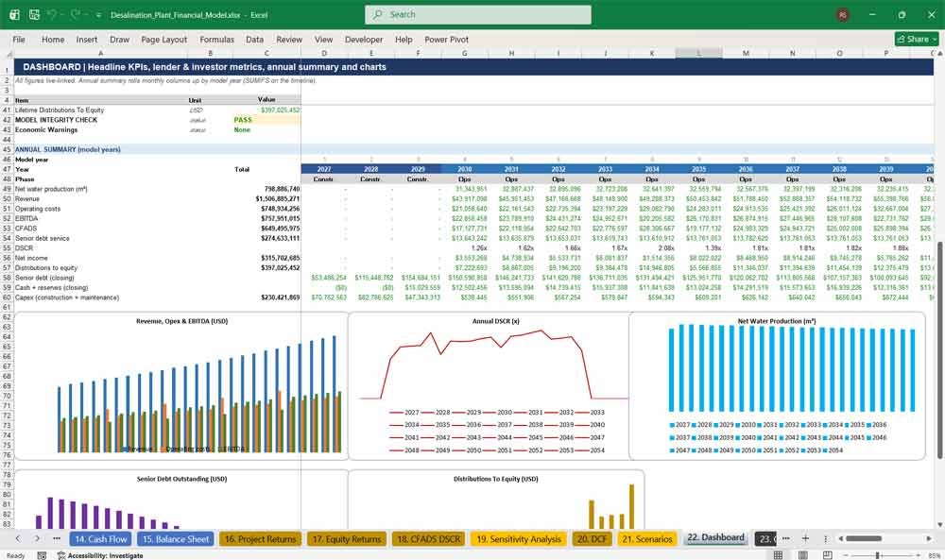
Task: Click the Undo arrow icon
Action: coord(53,14)
